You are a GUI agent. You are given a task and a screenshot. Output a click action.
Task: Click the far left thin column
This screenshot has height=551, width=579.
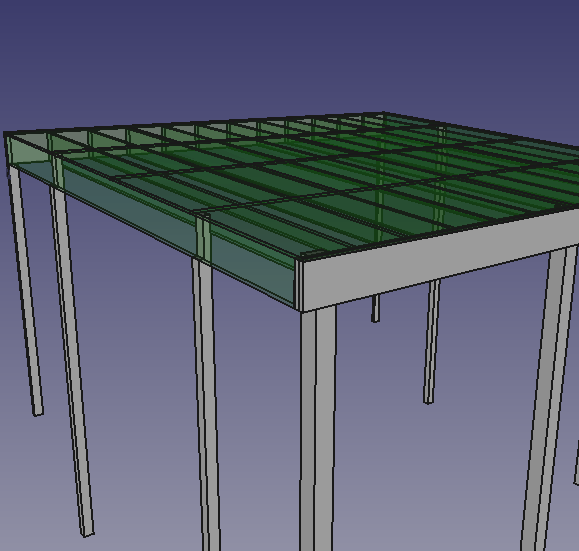(x=26, y=292)
